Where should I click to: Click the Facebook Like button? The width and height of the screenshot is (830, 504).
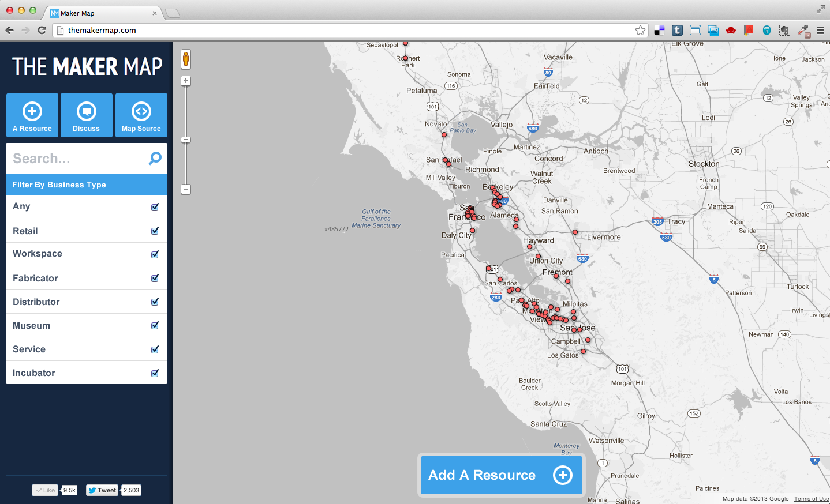coord(45,490)
